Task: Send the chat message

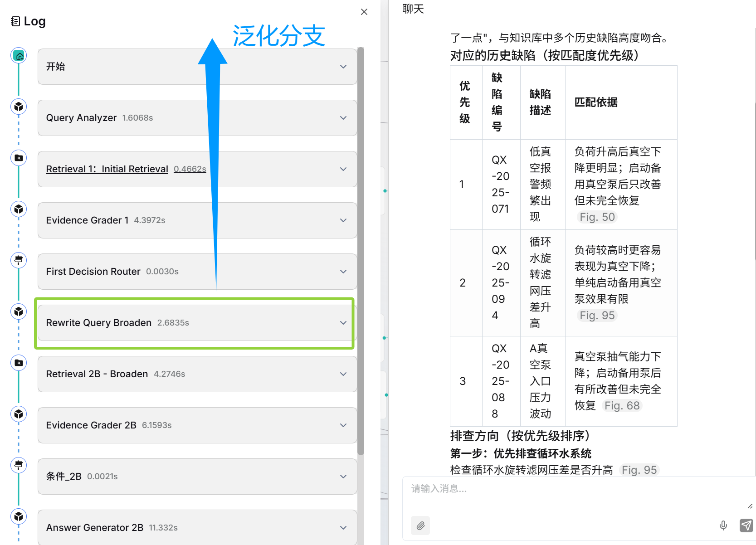Action: click(746, 526)
